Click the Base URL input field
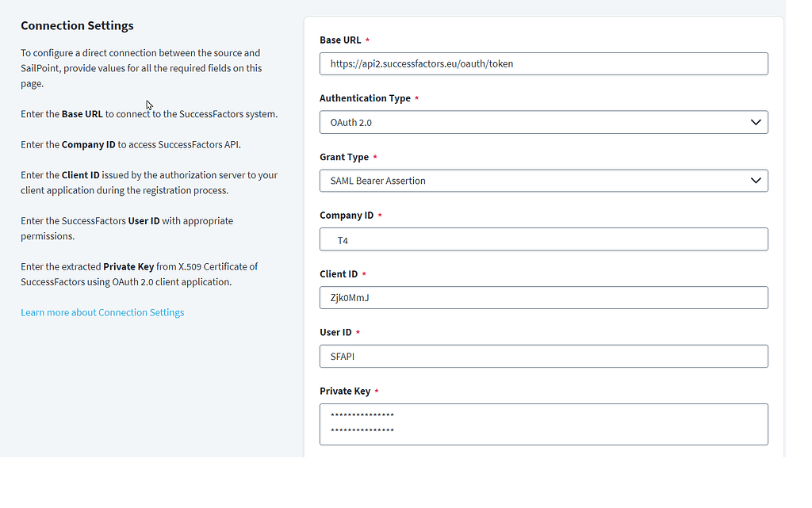The width and height of the screenshot is (812, 508). [x=543, y=64]
